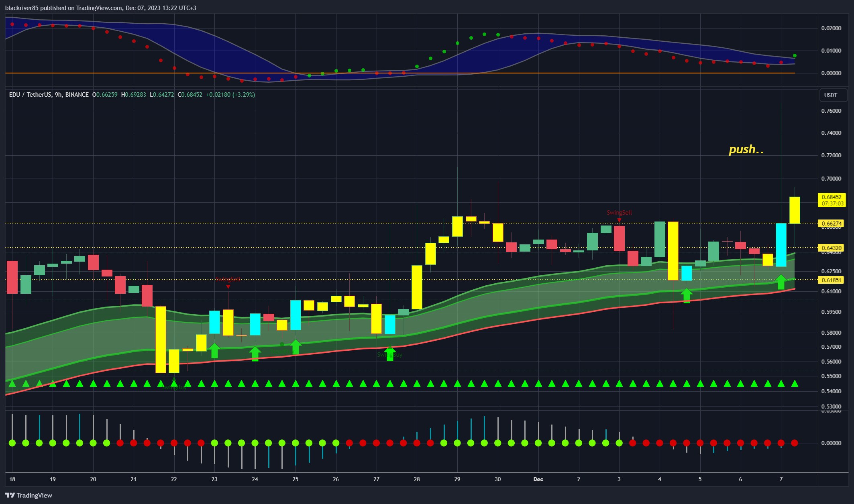Click the green buy arrow at Nov 23

click(x=214, y=350)
